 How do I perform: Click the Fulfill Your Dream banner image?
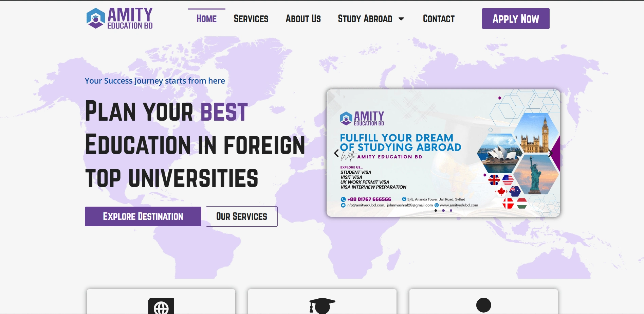(443, 153)
